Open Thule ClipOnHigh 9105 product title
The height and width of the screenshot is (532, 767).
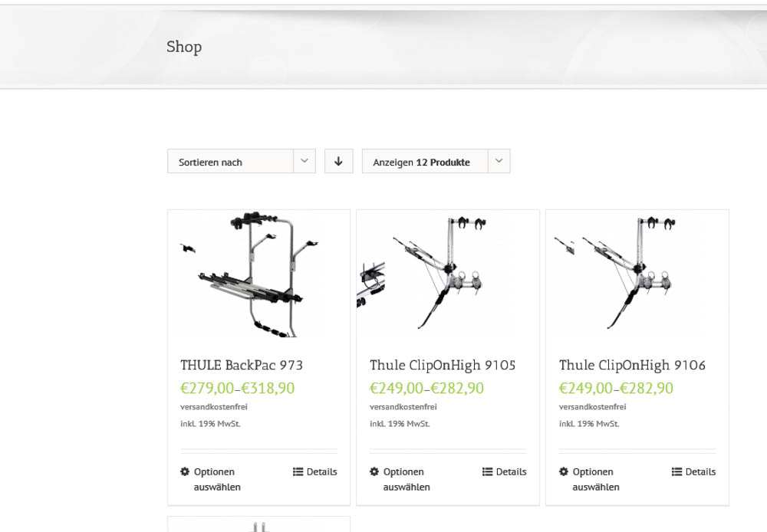tap(443, 365)
